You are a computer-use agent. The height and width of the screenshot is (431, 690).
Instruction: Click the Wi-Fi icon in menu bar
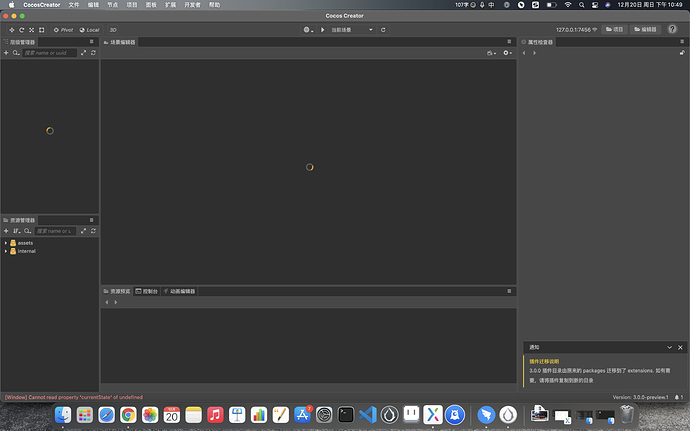568,5
